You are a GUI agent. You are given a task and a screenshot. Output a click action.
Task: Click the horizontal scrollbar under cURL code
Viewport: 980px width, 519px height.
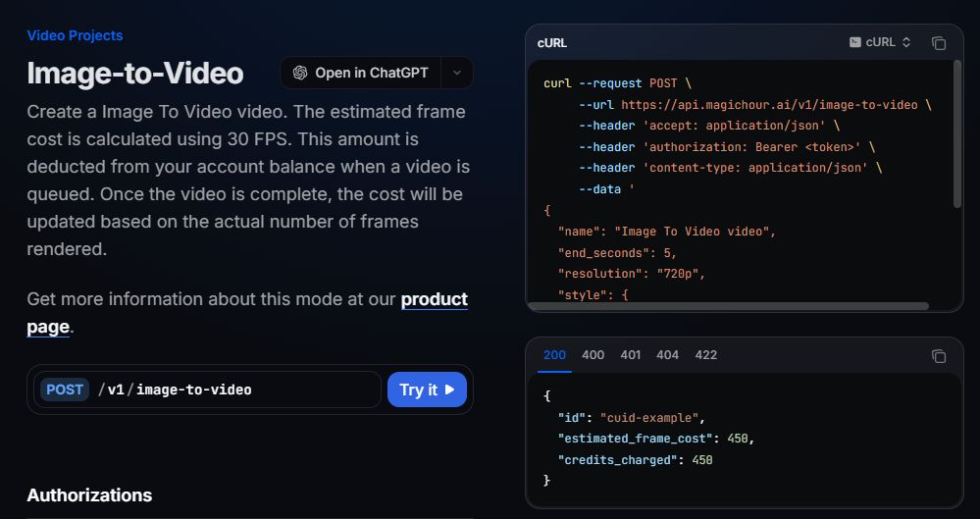728,306
